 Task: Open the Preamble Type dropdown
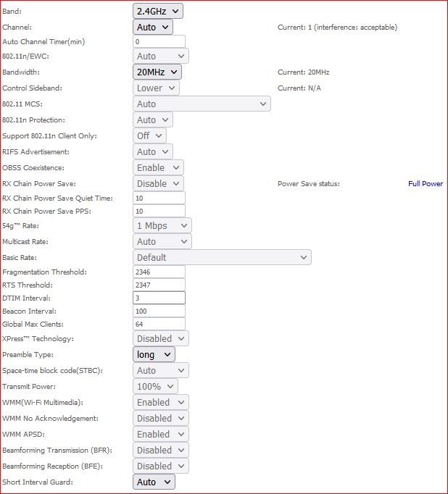click(154, 354)
